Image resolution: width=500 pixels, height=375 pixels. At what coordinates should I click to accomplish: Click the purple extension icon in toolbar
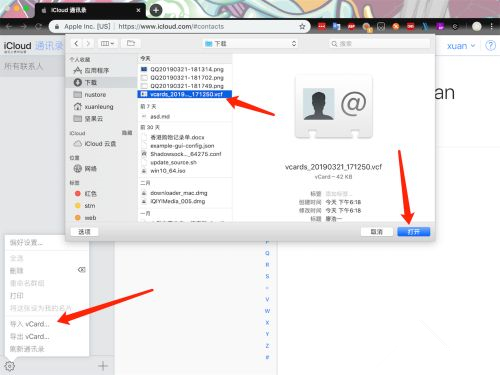pos(440,26)
